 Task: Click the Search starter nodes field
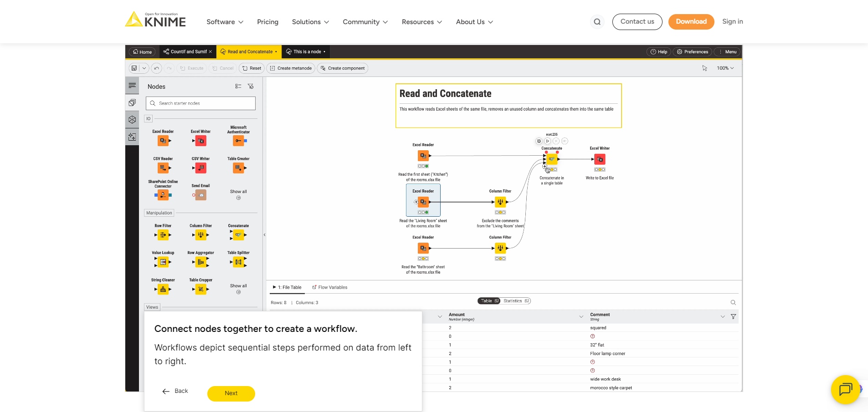[200, 103]
